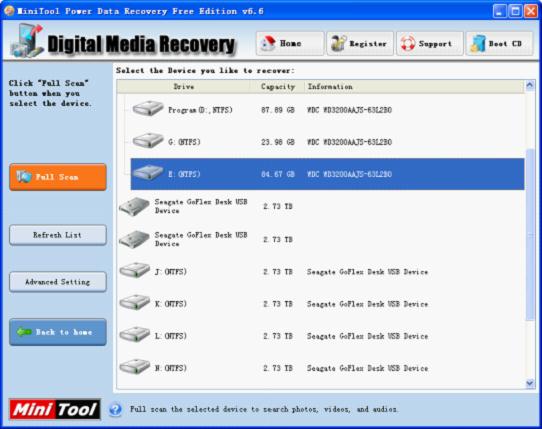Click the Refresh List button
Viewport: 542px width, 429px height.
pyautogui.click(x=58, y=235)
